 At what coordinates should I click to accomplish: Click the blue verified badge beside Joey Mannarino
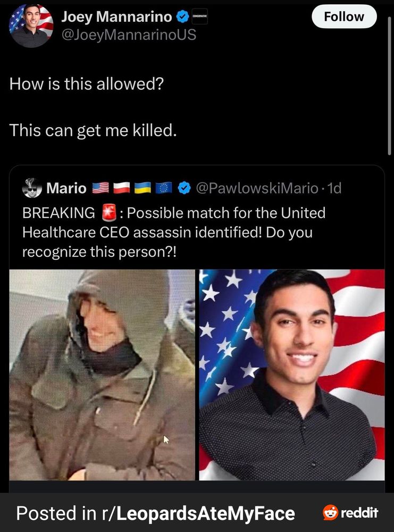[183, 16]
